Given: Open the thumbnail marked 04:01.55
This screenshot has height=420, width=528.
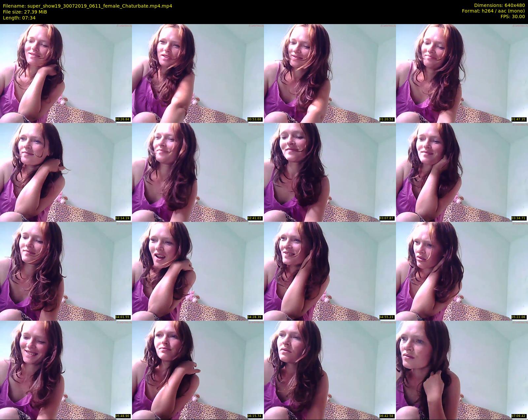Looking at the screenshot, I should [66, 271].
